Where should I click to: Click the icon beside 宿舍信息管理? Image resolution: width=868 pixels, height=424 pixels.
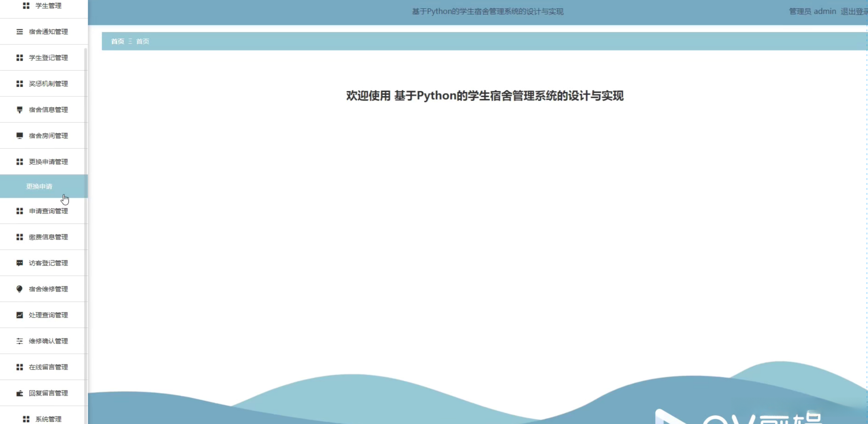coord(20,110)
